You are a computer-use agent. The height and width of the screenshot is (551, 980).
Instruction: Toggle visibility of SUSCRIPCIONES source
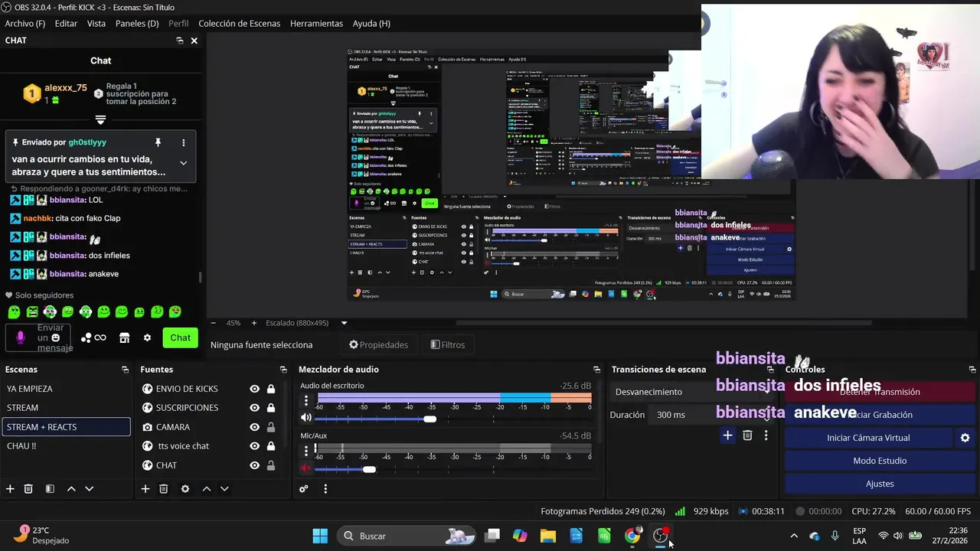click(254, 408)
